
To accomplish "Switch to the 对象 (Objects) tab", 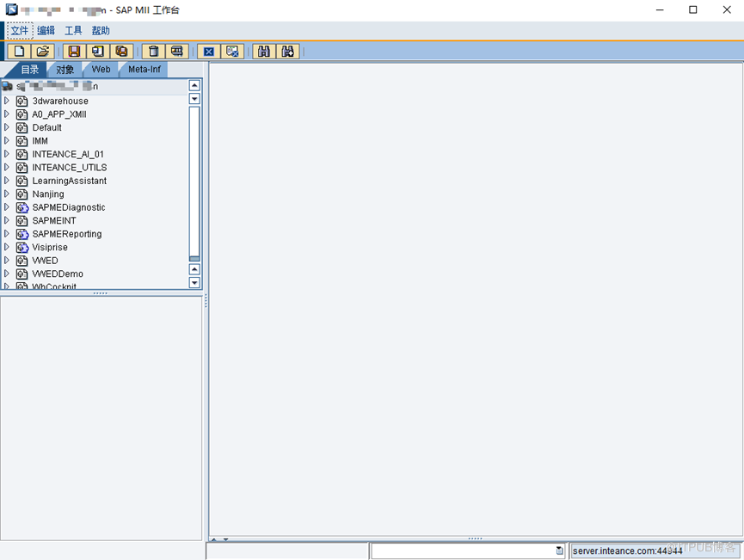I will pyautogui.click(x=65, y=70).
